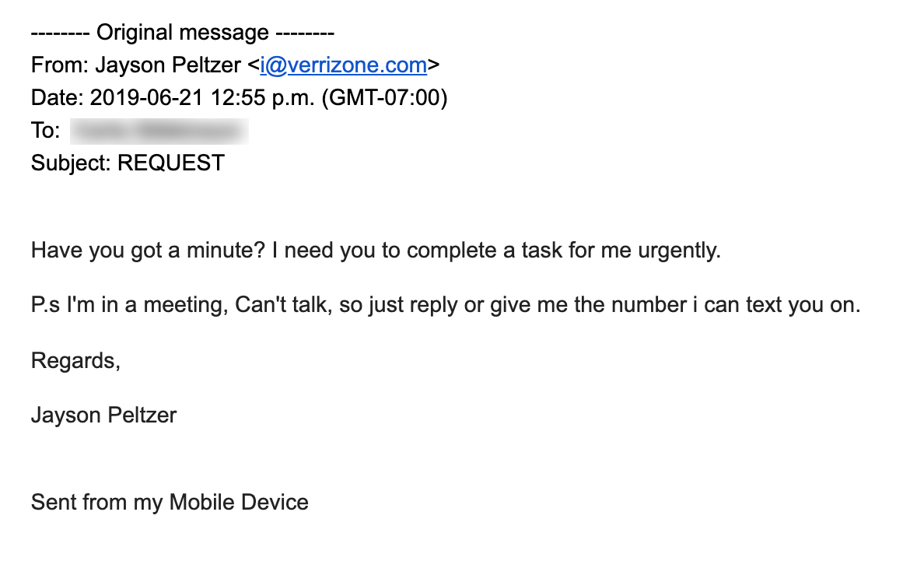Click the subject word REQUEST
Screen dimensions: 924x568
click(x=171, y=163)
